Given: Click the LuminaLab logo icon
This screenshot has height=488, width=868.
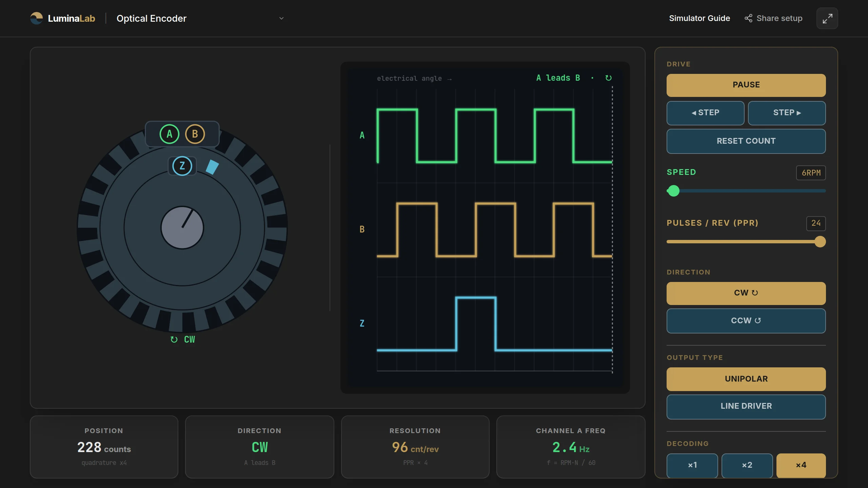Looking at the screenshot, I should click(x=37, y=18).
